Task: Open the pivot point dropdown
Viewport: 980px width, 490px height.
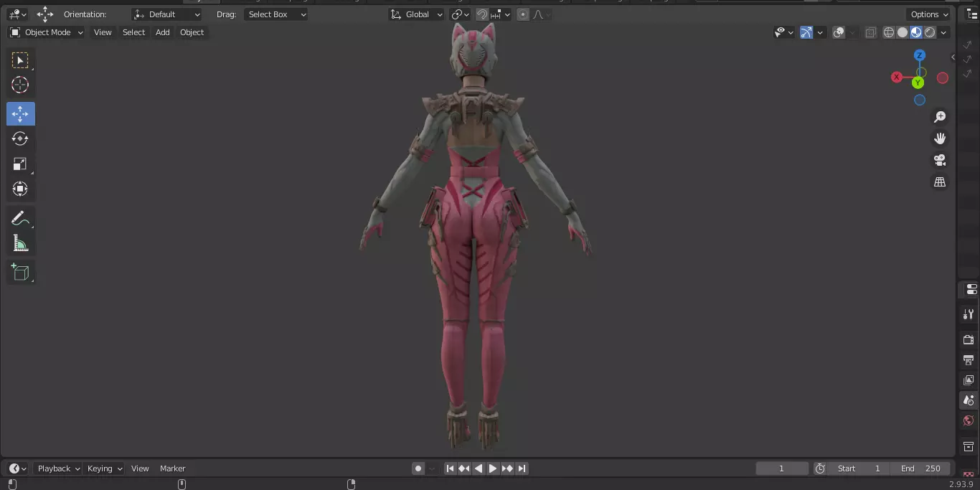Action: 460,14
